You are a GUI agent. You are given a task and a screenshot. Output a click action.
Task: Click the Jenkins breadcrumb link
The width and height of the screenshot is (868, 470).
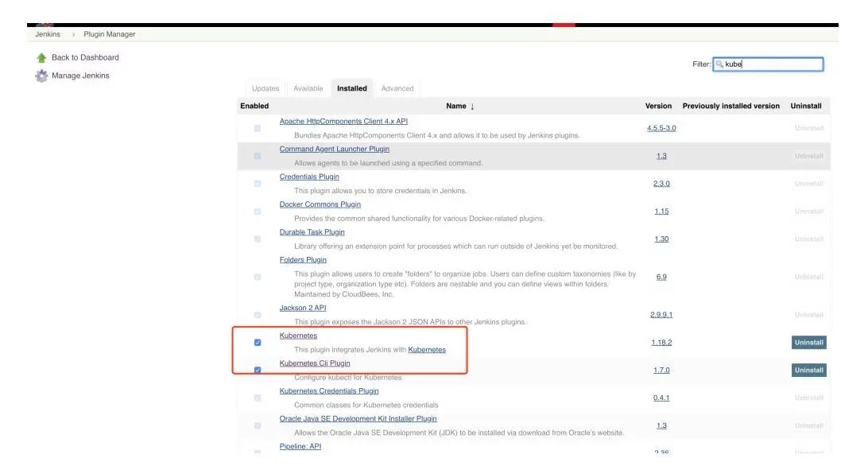[x=48, y=34]
